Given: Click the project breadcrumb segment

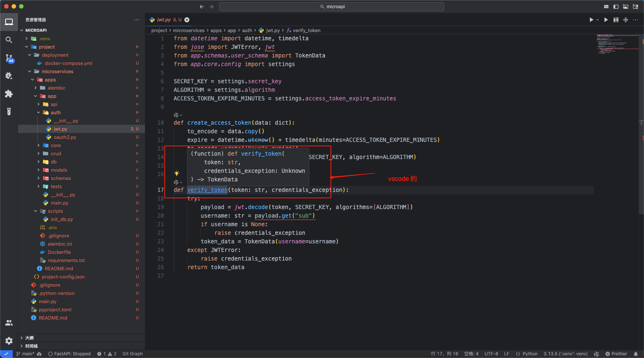Looking at the screenshot, I should click(159, 31).
